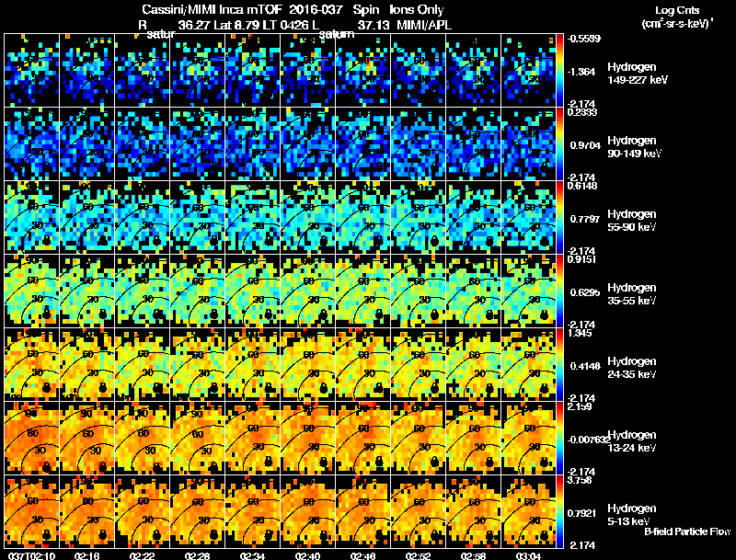The height and width of the screenshot is (560, 736).
Task: Select the Hydrogen 35-55 keV panel at 02:28
Action: pyautogui.click(x=197, y=291)
